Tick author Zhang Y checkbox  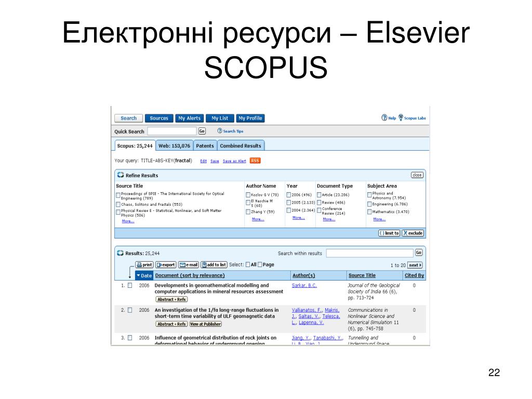click(248, 212)
